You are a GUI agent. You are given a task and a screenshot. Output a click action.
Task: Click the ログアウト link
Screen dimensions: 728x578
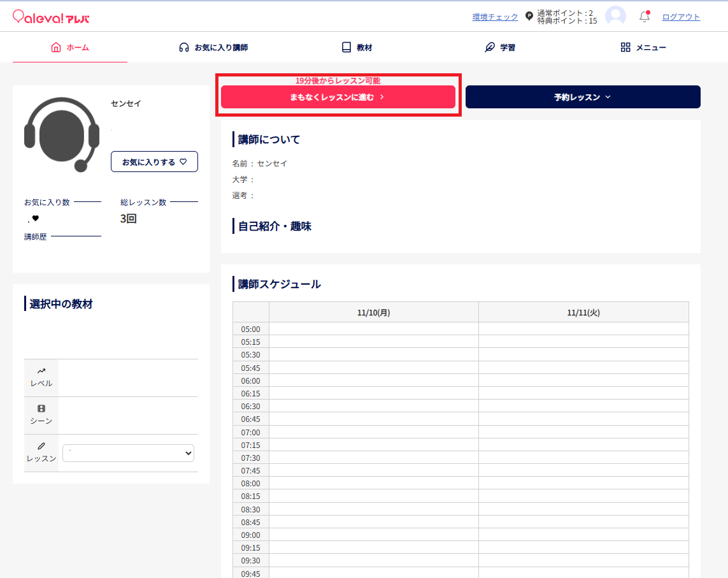tap(681, 17)
